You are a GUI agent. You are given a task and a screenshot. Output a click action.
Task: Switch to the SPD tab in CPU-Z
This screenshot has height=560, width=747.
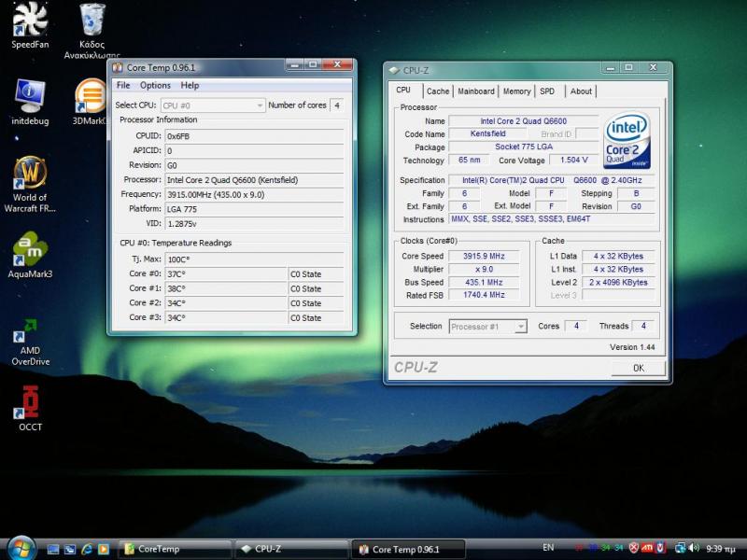click(x=547, y=91)
